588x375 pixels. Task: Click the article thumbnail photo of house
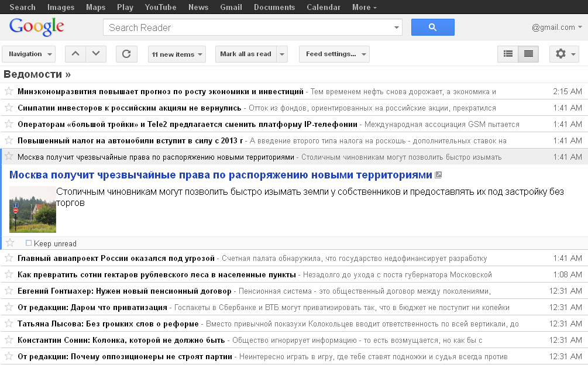coord(33,209)
